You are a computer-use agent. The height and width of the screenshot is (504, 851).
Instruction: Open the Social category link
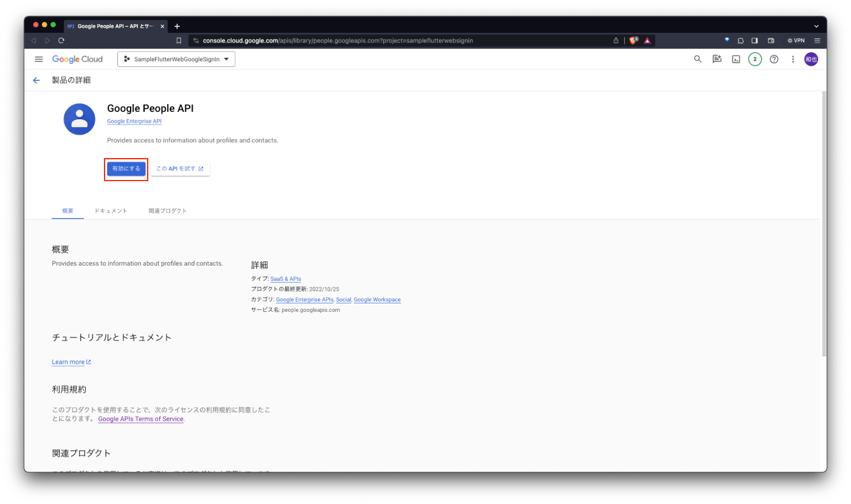pyautogui.click(x=343, y=300)
